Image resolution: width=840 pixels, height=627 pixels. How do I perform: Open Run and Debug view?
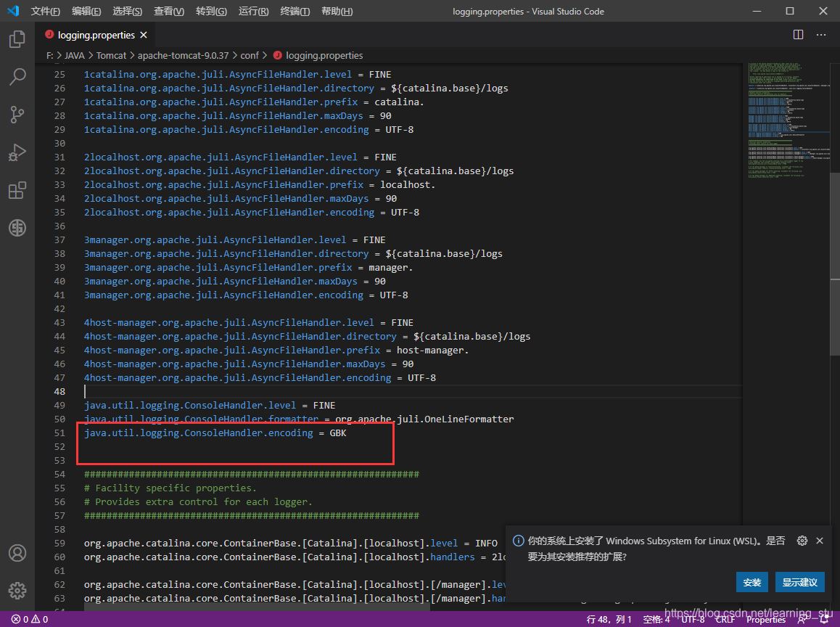17,153
